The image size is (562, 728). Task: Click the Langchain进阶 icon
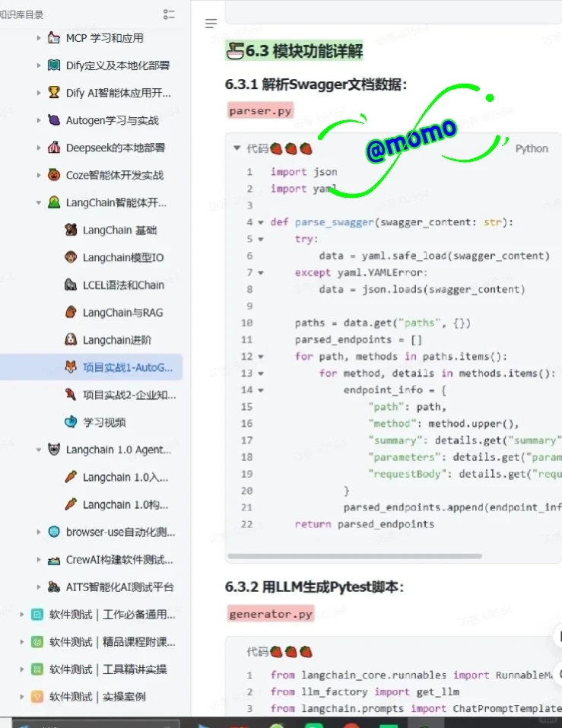click(71, 339)
